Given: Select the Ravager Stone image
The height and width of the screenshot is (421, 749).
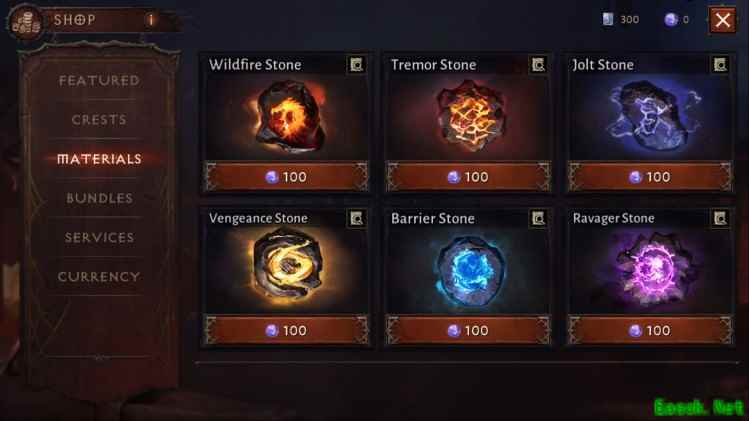Looking at the screenshot, I should [652, 270].
